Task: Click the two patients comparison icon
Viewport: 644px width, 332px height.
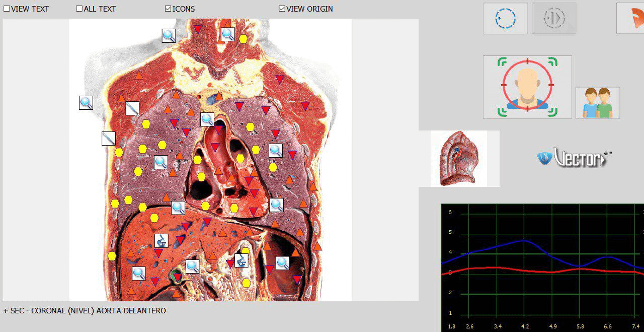Action: pyautogui.click(x=598, y=103)
